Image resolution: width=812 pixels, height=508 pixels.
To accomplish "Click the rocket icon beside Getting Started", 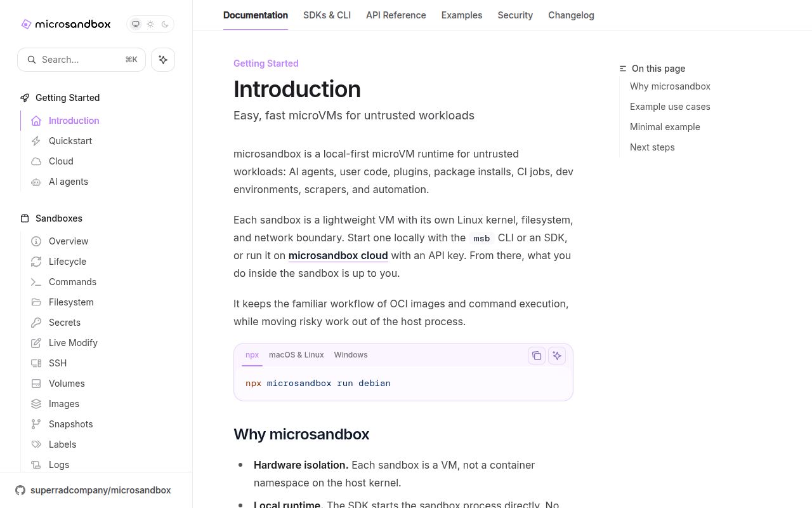I will click(25, 98).
